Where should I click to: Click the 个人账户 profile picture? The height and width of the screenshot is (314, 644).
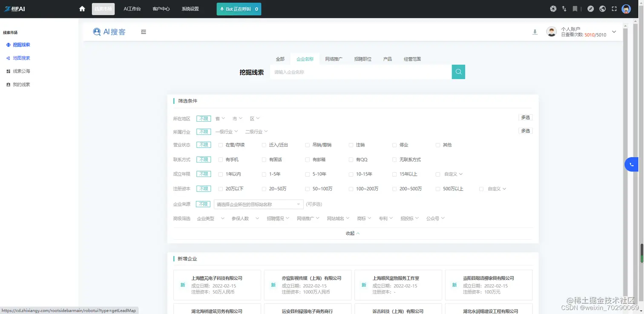552,32
